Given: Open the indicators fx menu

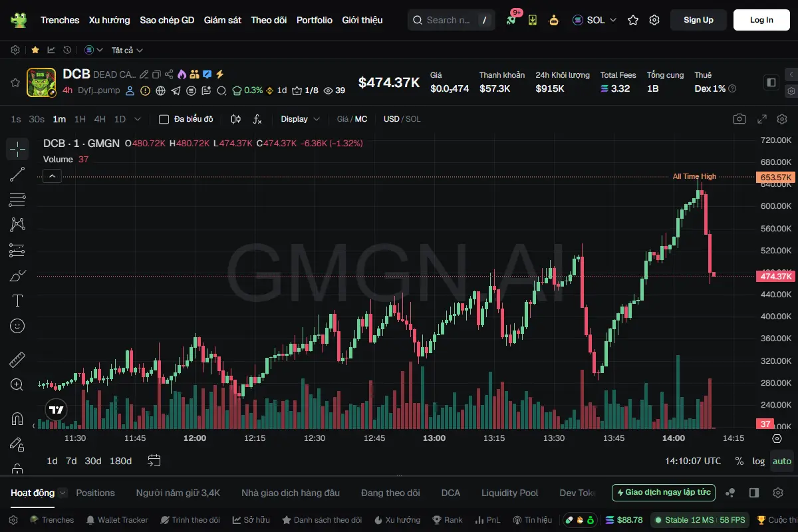Looking at the screenshot, I should click(257, 119).
